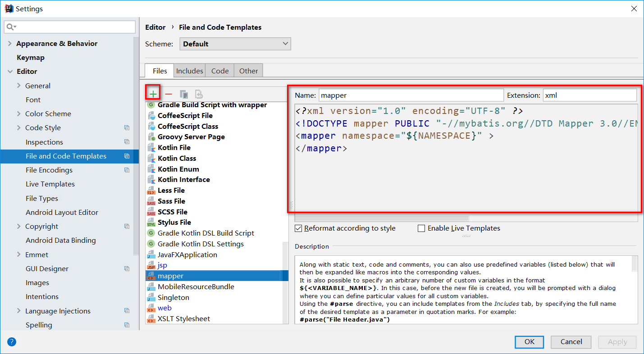The image size is (644, 354).
Task: Click the Sass File template icon
Action: tap(151, 201)
